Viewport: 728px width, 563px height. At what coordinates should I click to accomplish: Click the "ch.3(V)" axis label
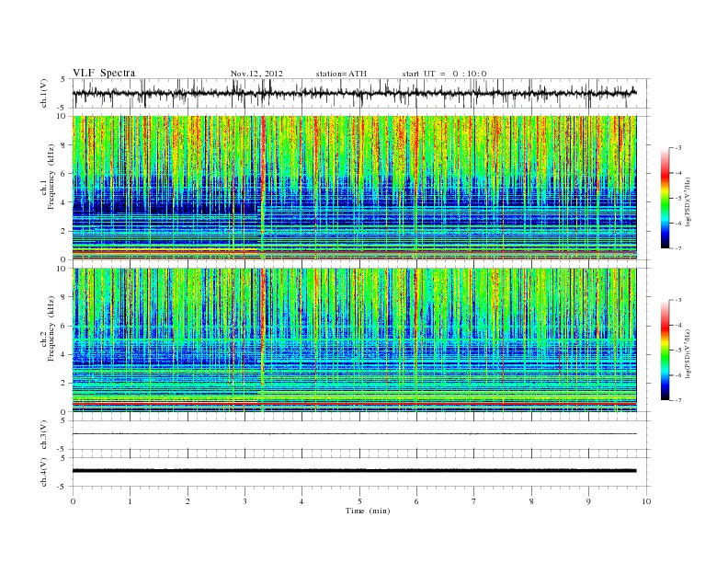(44, 435)
